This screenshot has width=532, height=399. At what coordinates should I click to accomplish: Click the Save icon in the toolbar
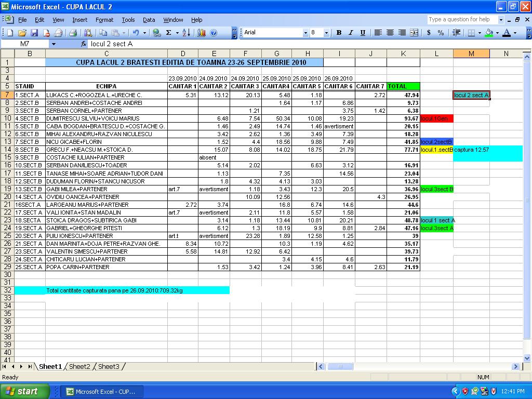tap(34, 33)
